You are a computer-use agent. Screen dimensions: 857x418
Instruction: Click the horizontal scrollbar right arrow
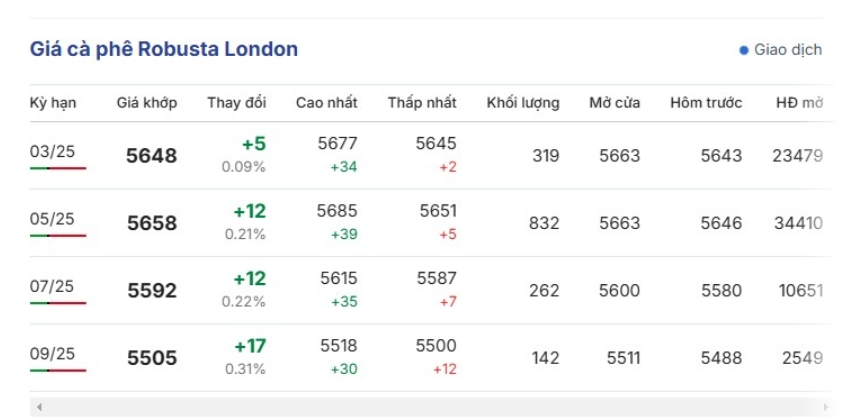coord(825,407)
